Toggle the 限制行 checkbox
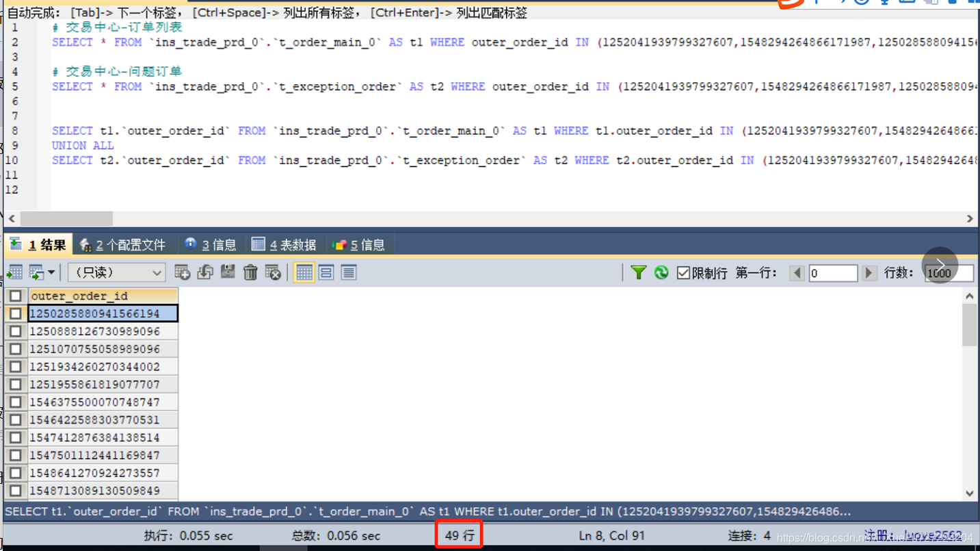980x551 pixels. pyautogui.click(x=683, y=272)
